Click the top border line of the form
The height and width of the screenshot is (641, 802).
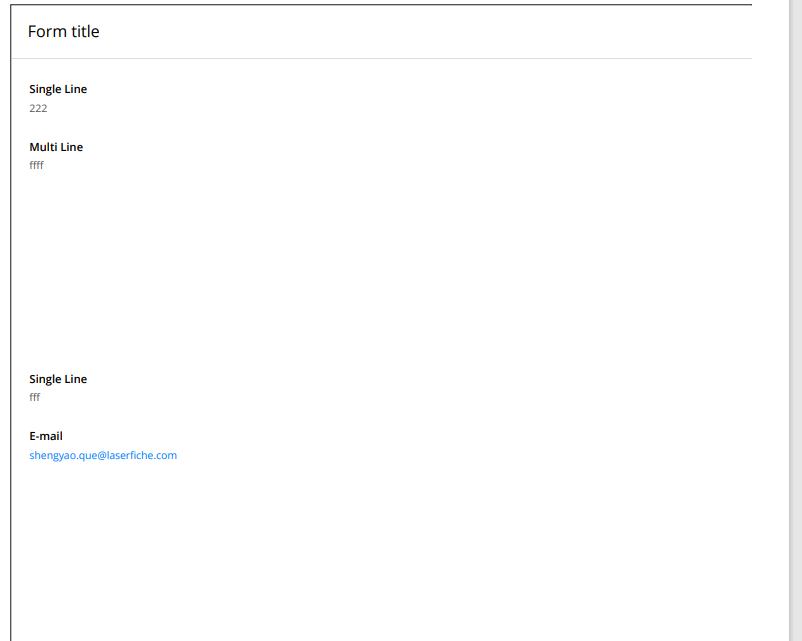[381, 5]
